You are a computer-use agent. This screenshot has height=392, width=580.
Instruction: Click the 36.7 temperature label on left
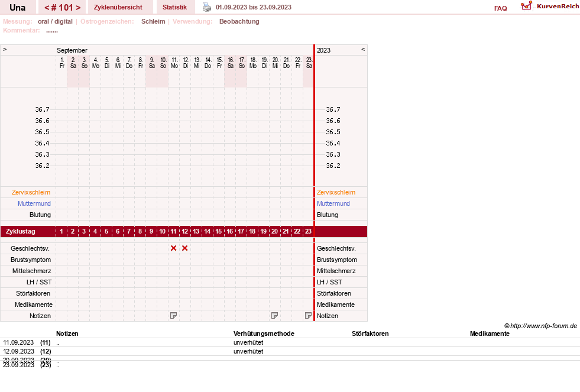pyautogui.click(x=42, y=109)
